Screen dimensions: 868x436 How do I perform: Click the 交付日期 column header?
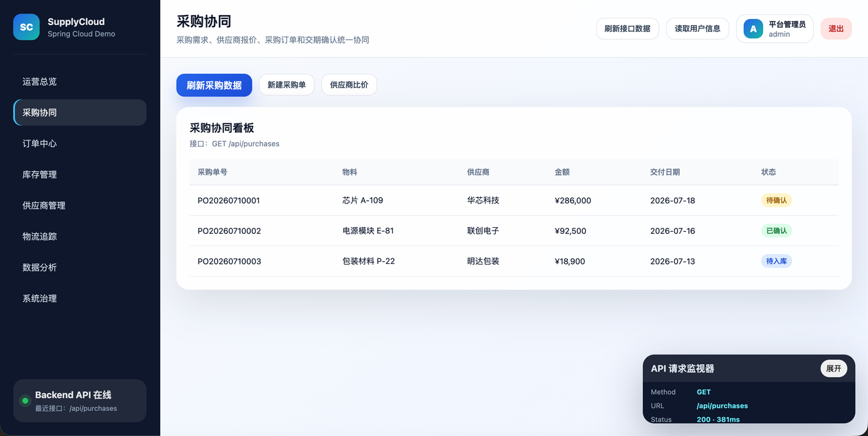coord(665,172)
